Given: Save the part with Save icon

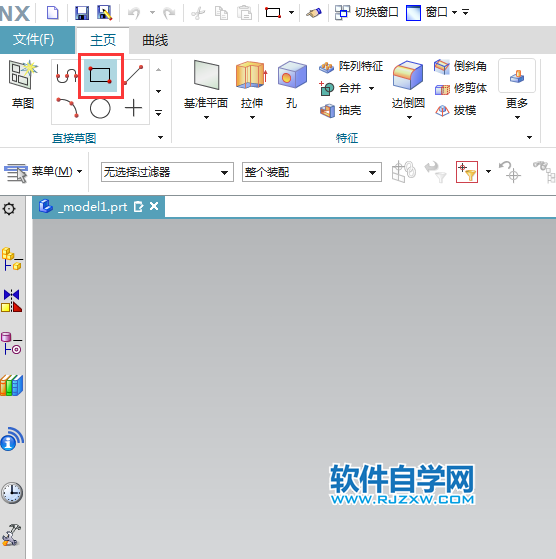Looking at the screenshot, I should pos(82,13).
